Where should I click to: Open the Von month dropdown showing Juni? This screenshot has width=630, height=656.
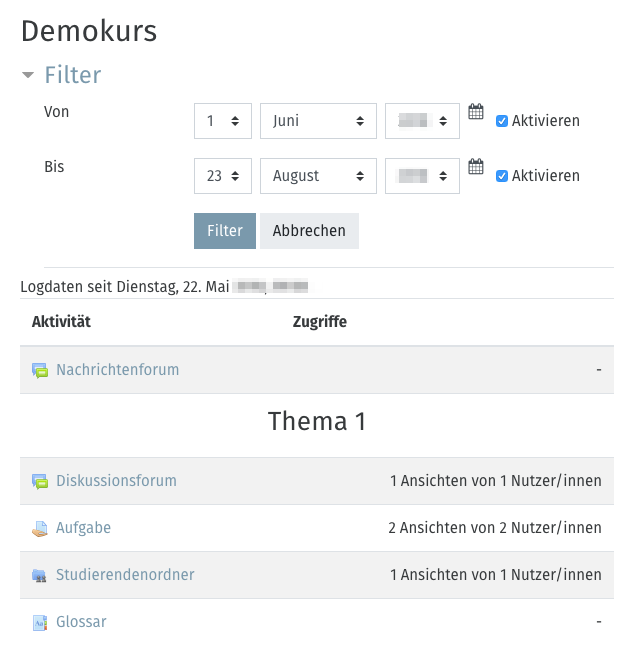point(318,121)
